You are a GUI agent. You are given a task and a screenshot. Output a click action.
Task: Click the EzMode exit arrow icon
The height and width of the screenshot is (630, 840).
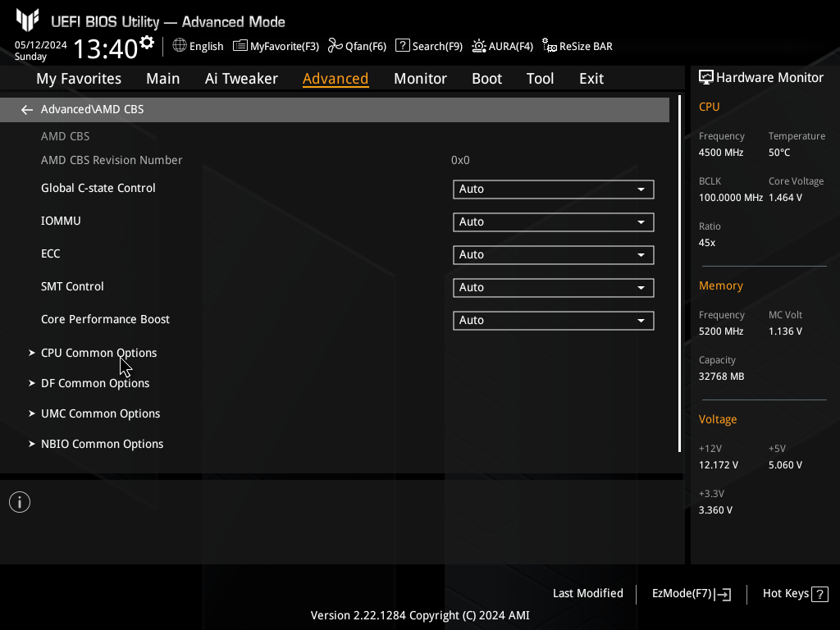click(723, 594)
